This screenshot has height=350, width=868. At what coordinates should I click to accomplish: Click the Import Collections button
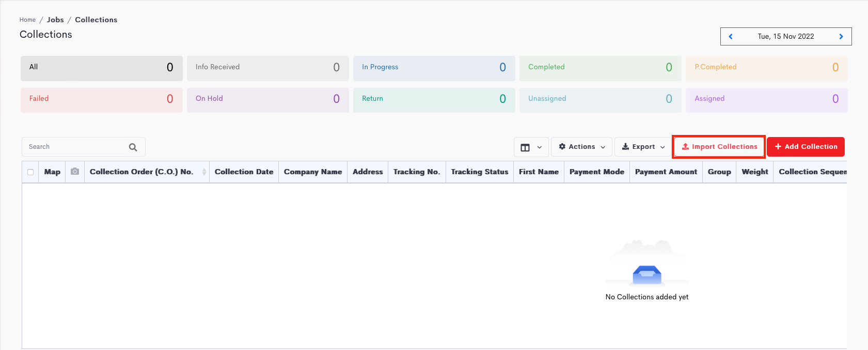pyautogui.click(x=719, y=147)
